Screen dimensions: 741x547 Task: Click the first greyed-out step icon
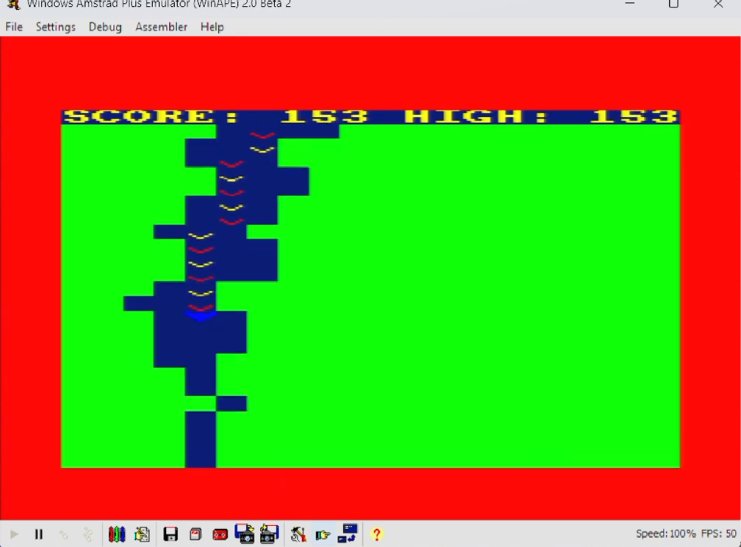click(63, 534)
